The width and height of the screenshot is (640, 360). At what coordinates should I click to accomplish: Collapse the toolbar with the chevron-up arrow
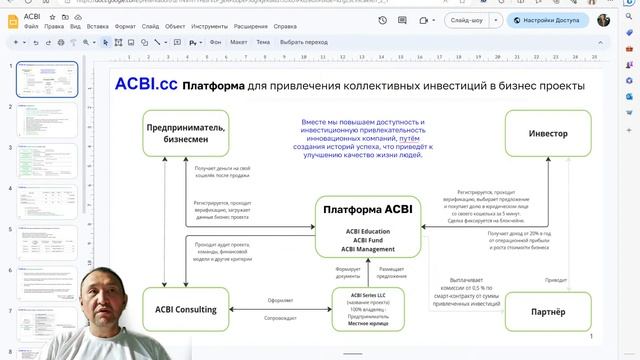tap(600, 42)
